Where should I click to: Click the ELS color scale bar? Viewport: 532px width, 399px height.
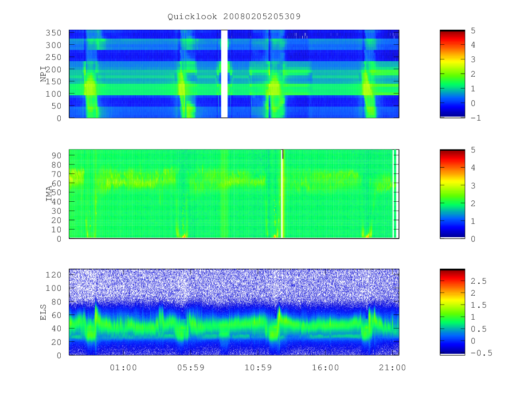[x=452, y=312]
